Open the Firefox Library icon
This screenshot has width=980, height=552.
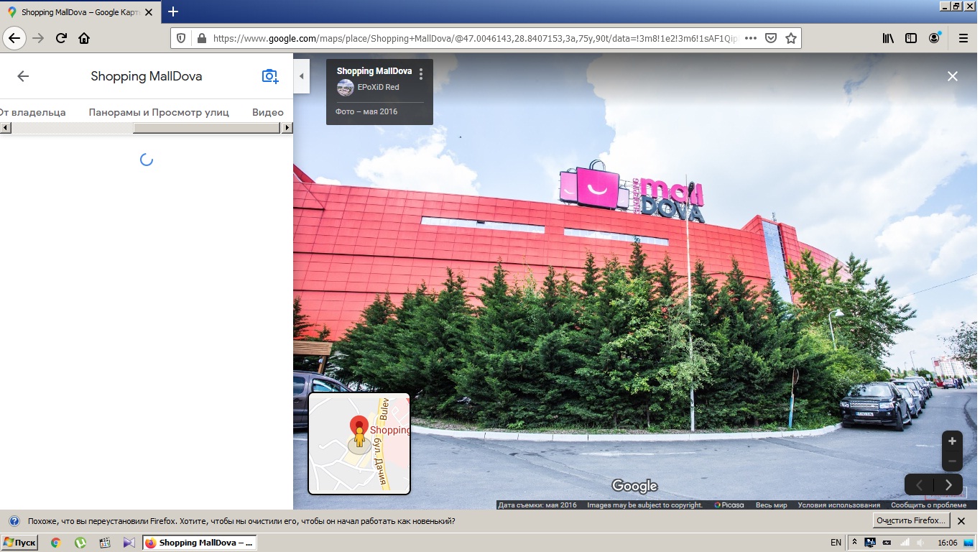tap(889, 38)
